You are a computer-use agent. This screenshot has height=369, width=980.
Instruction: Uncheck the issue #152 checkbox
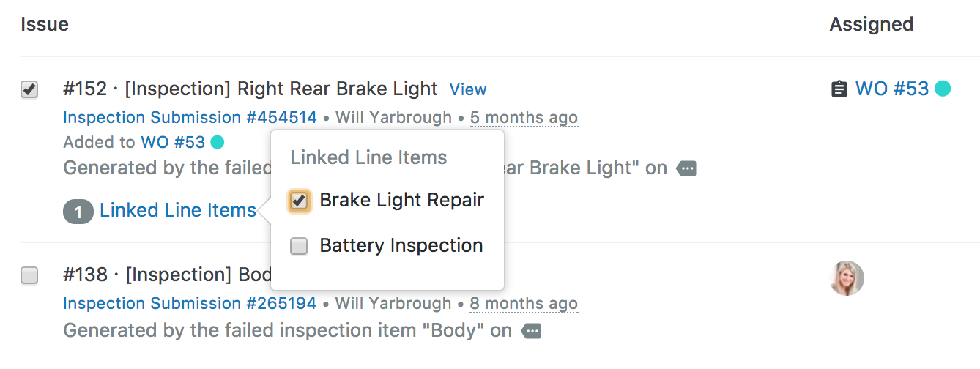29,90
